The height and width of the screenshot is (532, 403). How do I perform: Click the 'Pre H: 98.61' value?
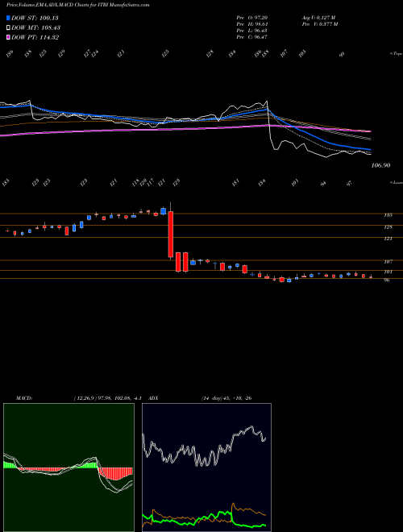pos(252,24)
